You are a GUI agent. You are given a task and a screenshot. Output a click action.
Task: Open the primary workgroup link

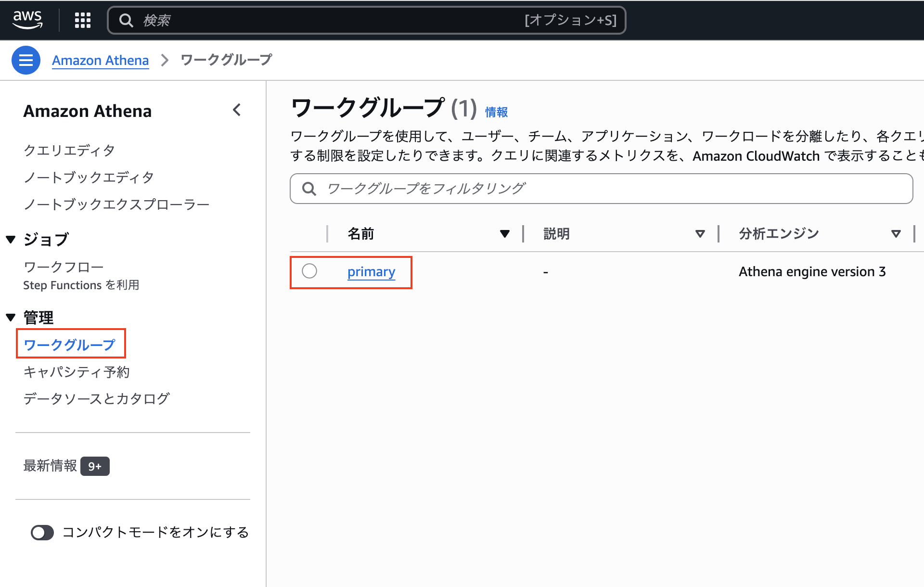click(x=371, y=272)
